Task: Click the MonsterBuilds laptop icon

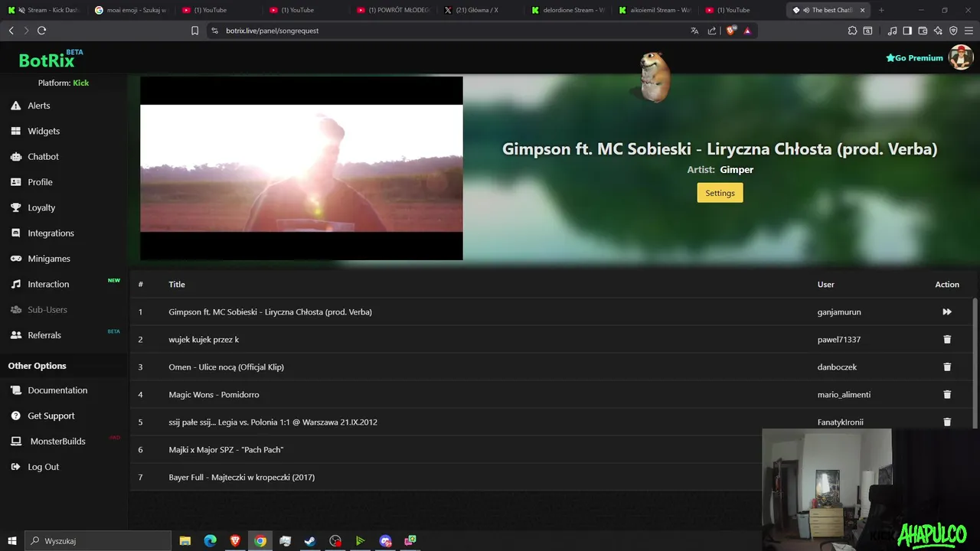Action: click(15, 442)
